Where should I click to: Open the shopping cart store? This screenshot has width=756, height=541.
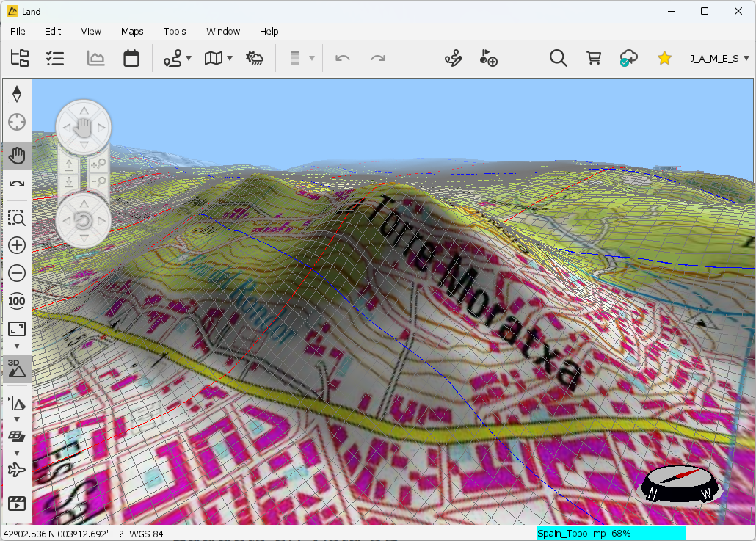tap(594, 58)
